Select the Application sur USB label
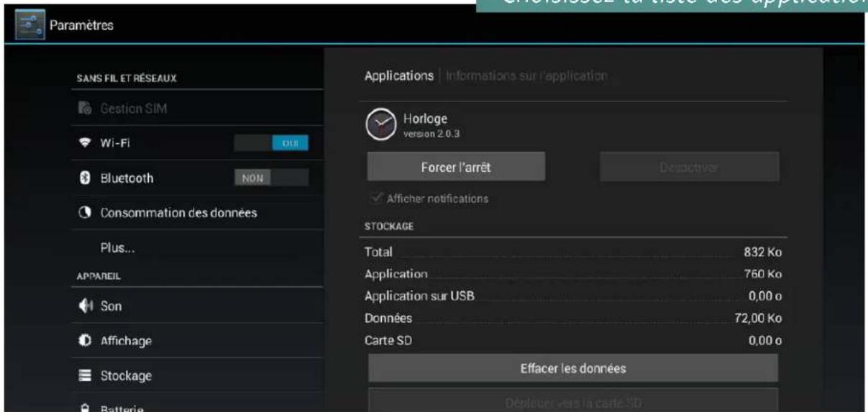 (420, 296)
